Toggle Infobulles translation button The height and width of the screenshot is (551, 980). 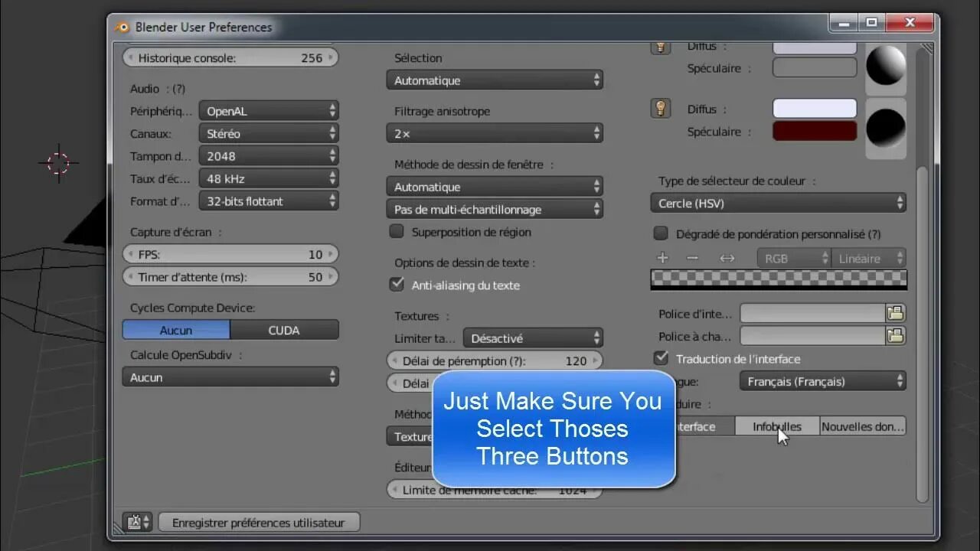click(x=777, y=426)
